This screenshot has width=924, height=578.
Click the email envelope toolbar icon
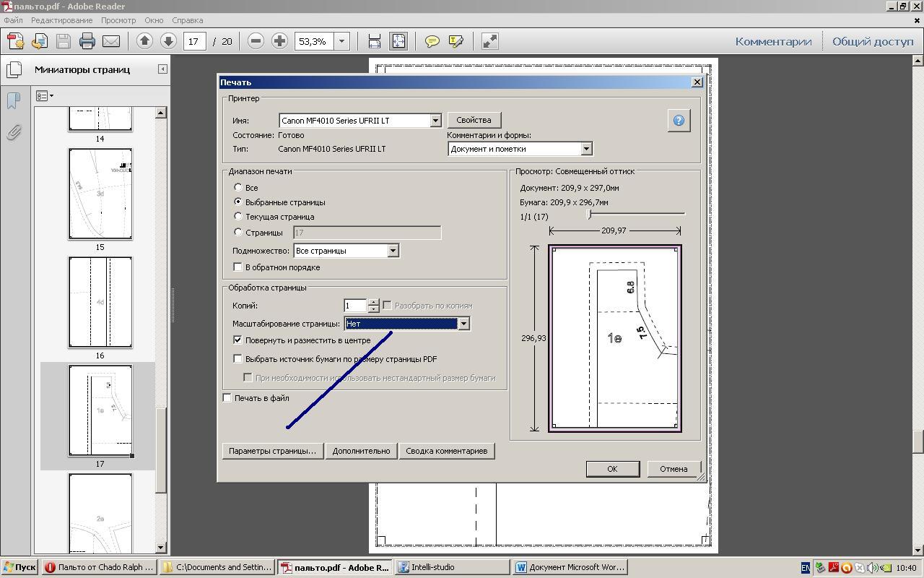pos(111,41)
